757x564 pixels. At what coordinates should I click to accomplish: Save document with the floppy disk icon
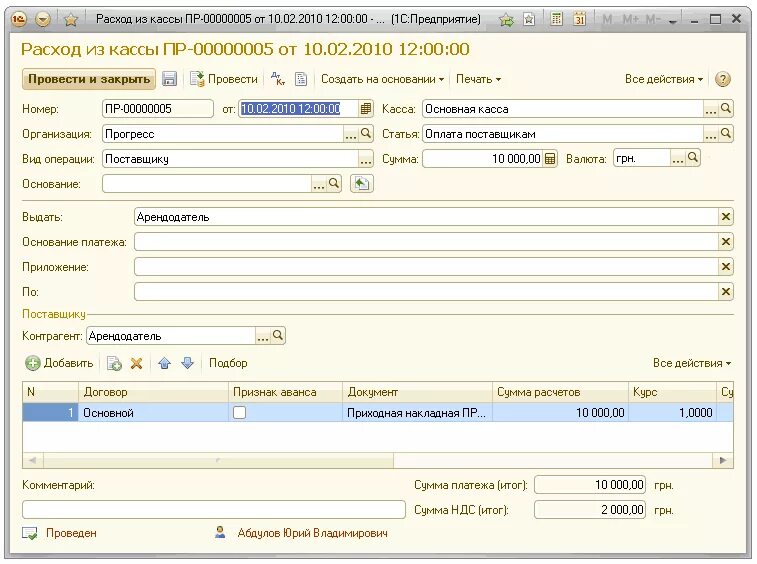click(169, 79)
